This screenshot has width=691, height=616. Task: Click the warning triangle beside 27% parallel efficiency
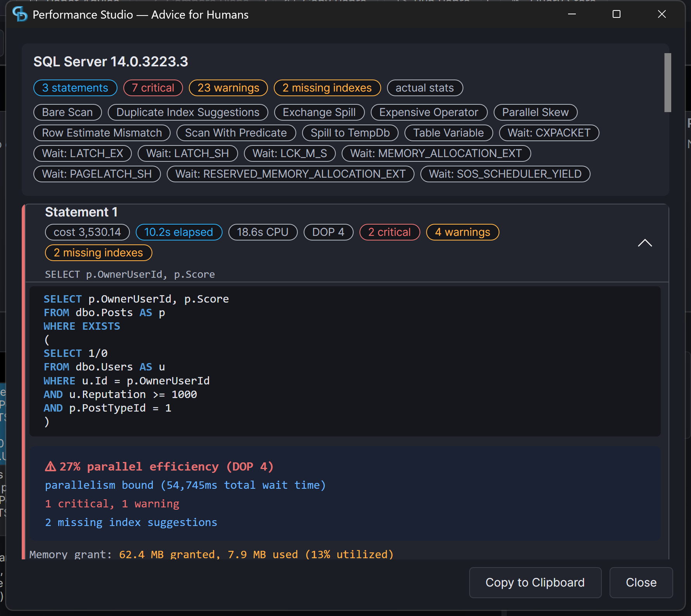point(50,466)
